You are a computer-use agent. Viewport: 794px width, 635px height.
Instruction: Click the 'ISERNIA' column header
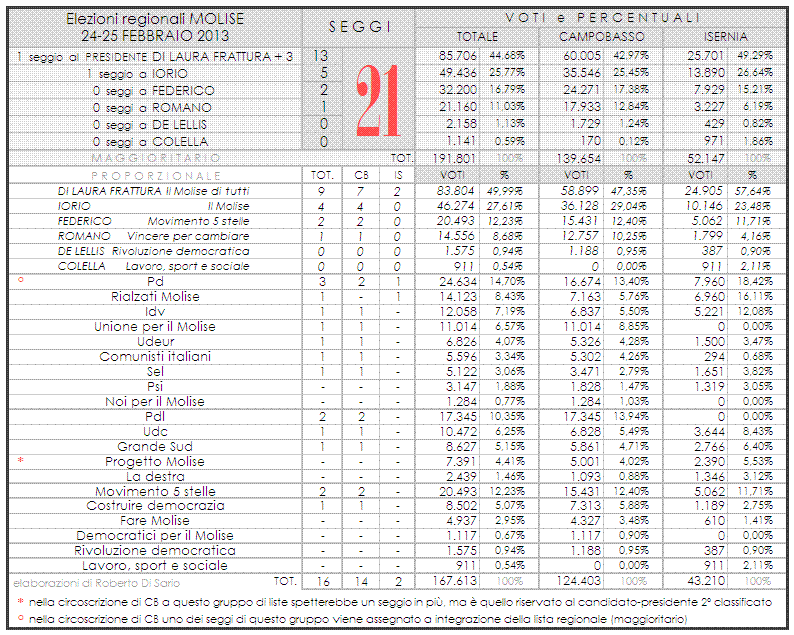(x=725, y=37)
